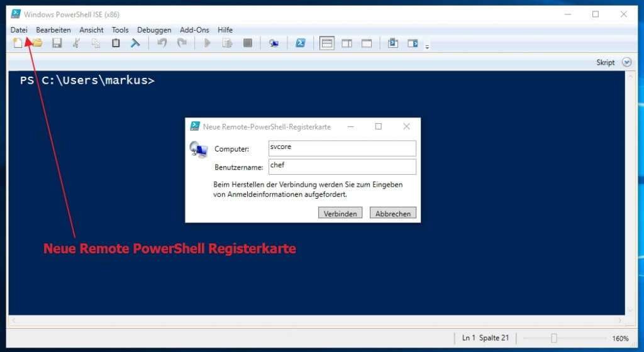The width and height of the screenshot is (644, 352).
Task: Focus the Computer input field
Action: pos(342,148)
